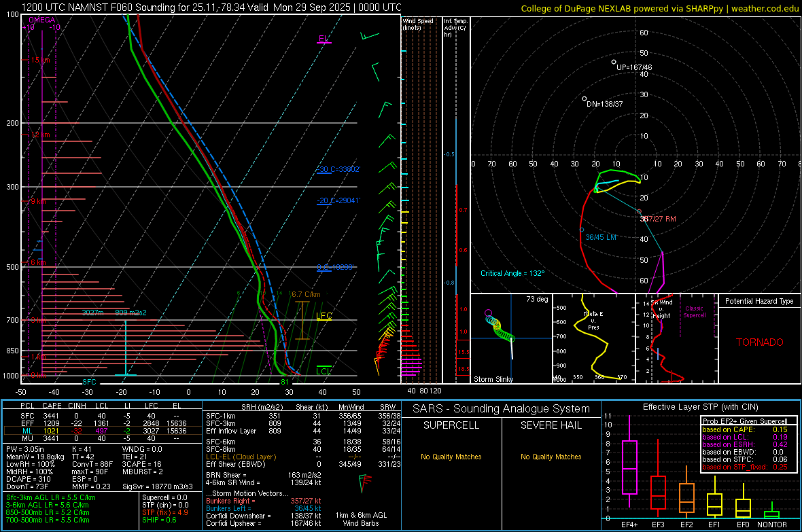The width and height of the screenshot is (802, 532).
Task: Click the sounding title with 25.11,-78.34 coordinates
Action: pyautogui.click(x=211, y=7)
